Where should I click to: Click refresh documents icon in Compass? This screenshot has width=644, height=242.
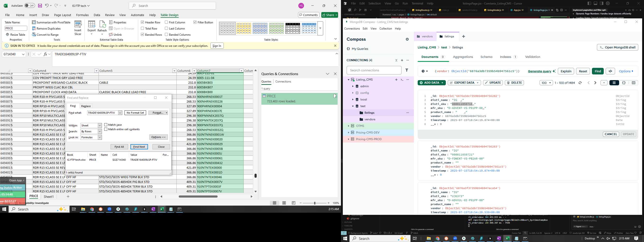[580, 83]
